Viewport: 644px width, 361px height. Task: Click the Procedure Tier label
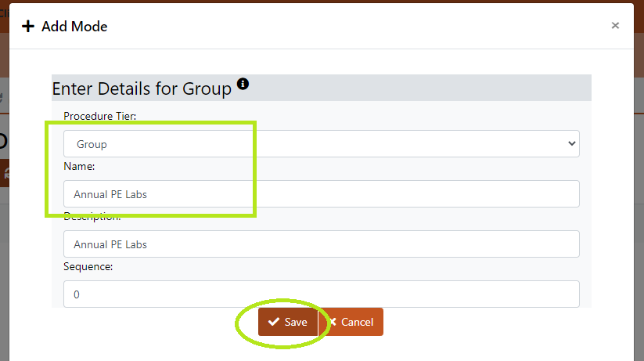tap(100, 116)
